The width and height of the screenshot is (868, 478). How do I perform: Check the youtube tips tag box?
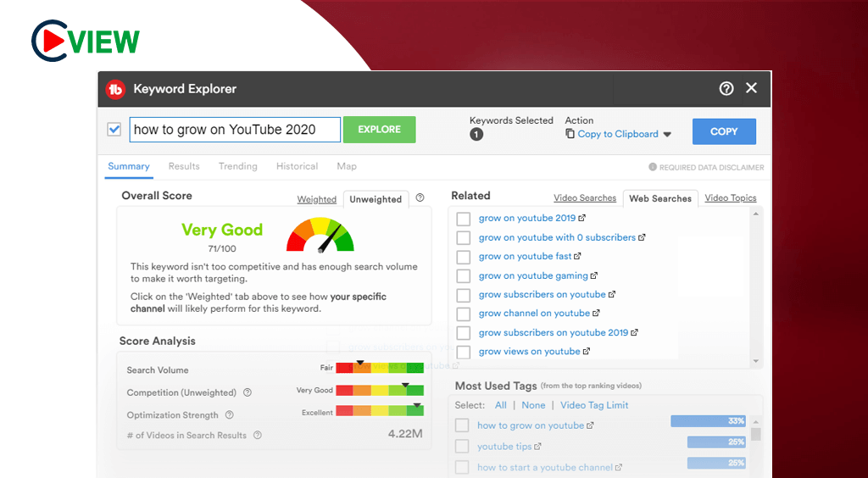tap(462, 447)
